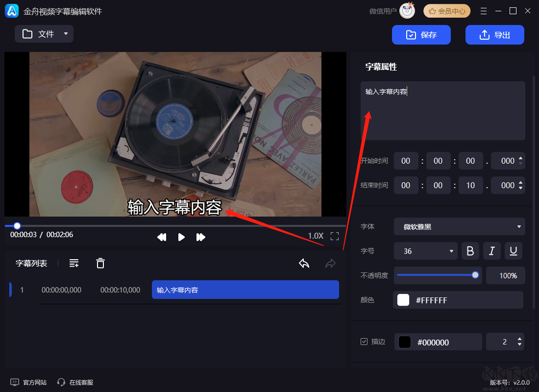Image resolution: width=539 pixels, height=392 pixels.
Task: Open the 微软雅黑 font dropdown
Action: tap(459, 226)
